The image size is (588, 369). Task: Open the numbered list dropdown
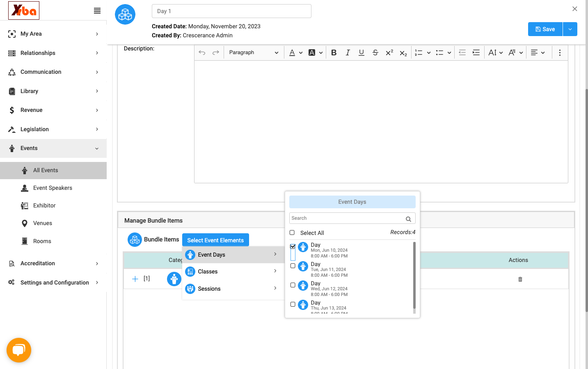click(x=428, y=52)
